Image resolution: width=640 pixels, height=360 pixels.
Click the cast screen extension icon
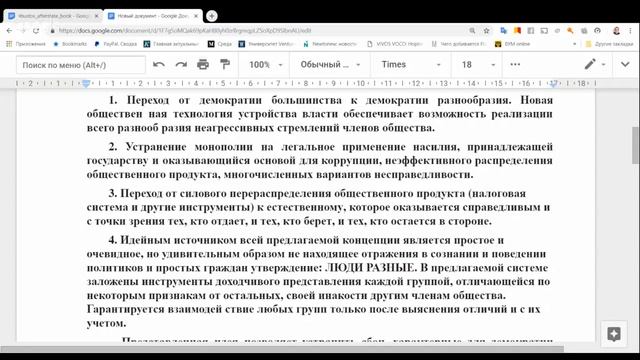pos(544,31)
